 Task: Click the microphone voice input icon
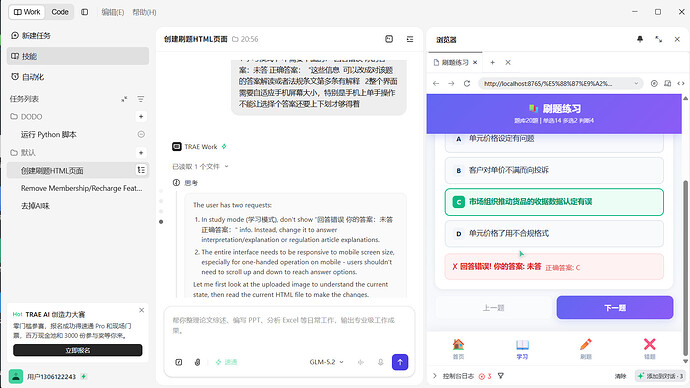(381, 362)
